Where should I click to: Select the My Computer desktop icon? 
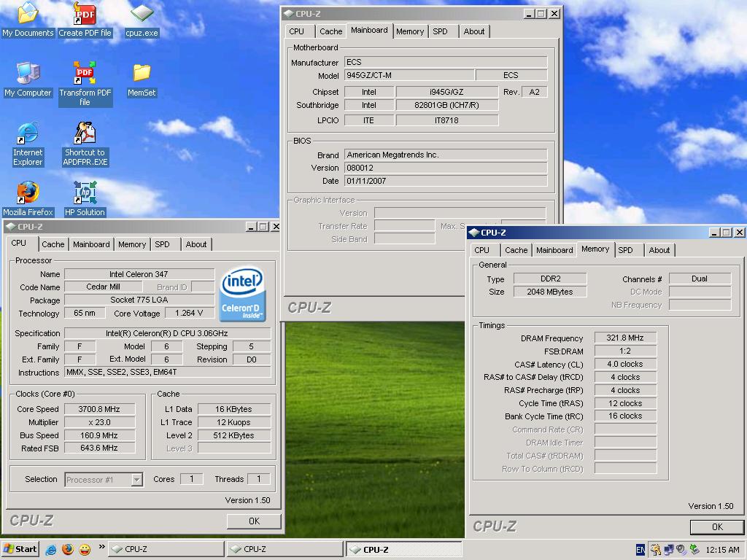pyautogui.click(x=28, y=79)
